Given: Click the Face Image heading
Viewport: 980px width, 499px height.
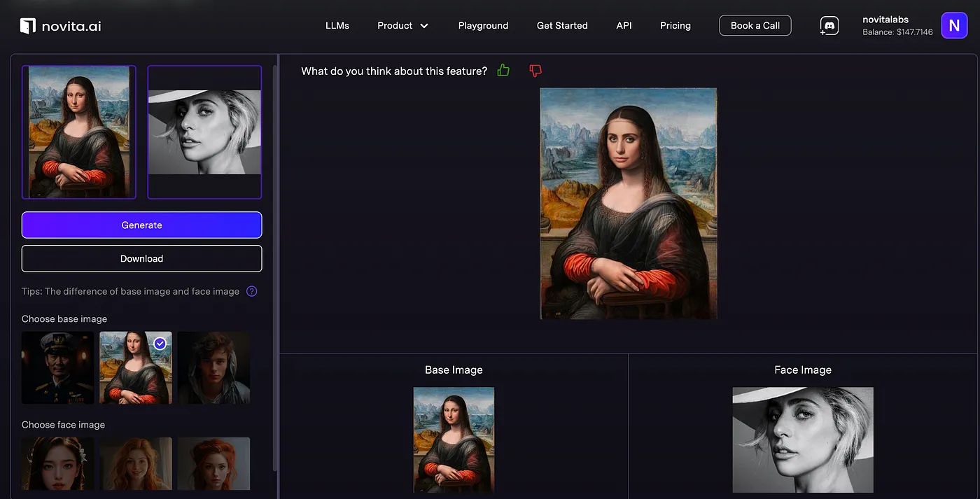Looking at the screenshot, I should point(803,370).
